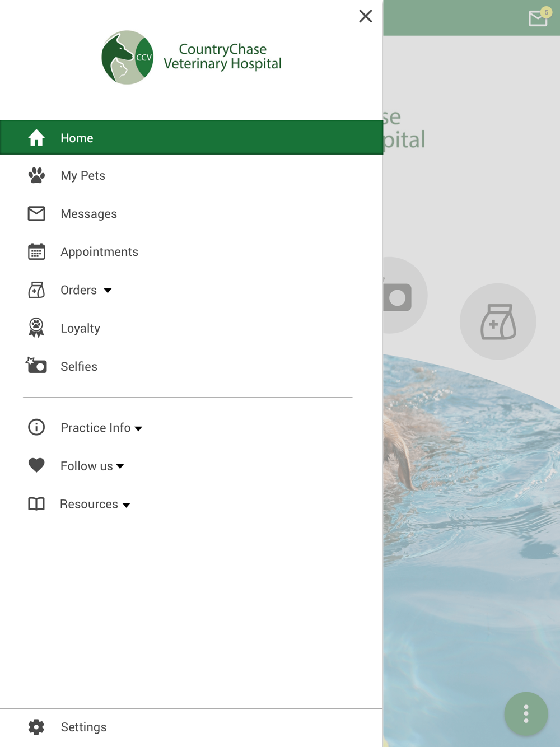Click the Messages envelope icon in the menu

coord(36,213)
